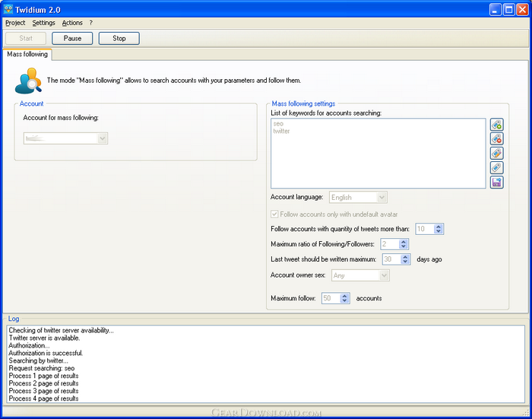Open the Actions menu
Image resolution: width=532 pixels, height=419 pixels.
pos(72,23)
